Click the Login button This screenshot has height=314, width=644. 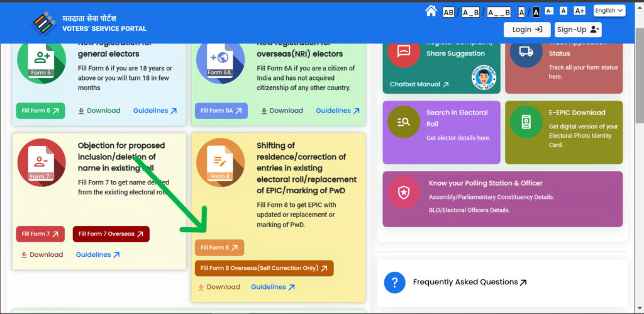(526, 30)
